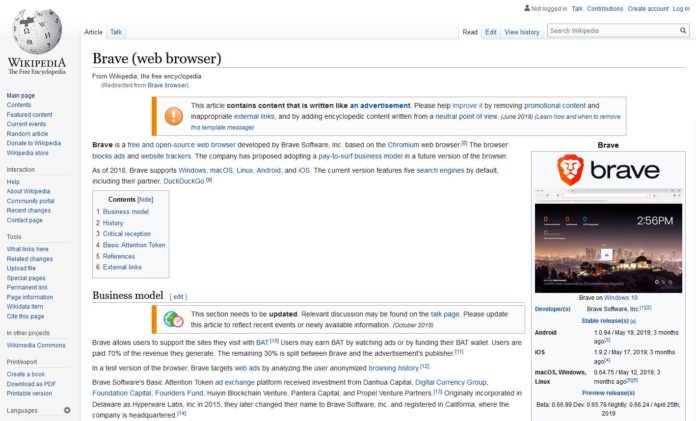Click Download as PDF link

(31, 384)
